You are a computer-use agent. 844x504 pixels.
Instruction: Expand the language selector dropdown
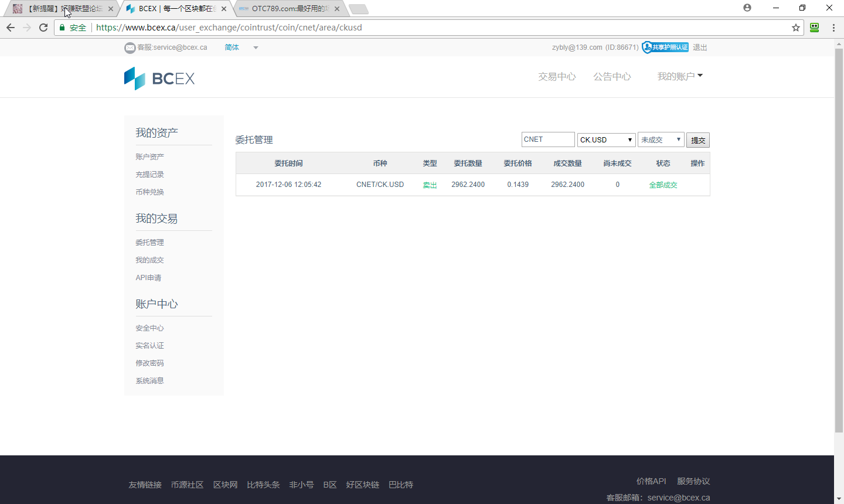point(256,47)
